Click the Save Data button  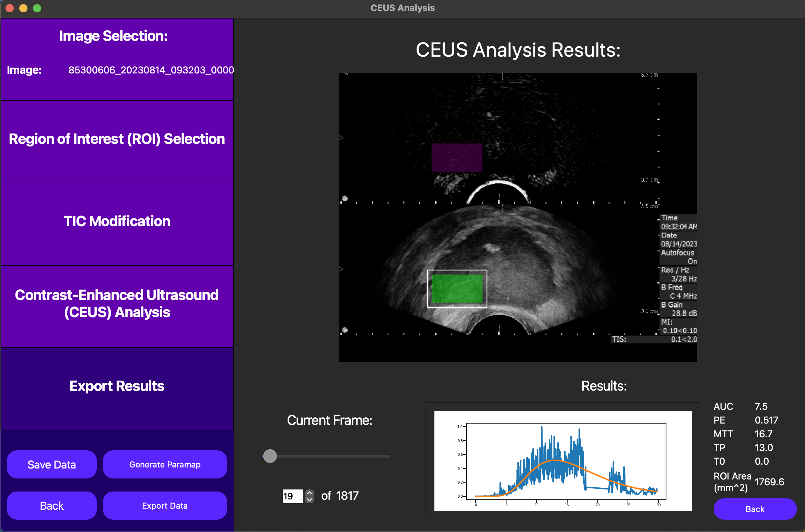pos(52,464)
